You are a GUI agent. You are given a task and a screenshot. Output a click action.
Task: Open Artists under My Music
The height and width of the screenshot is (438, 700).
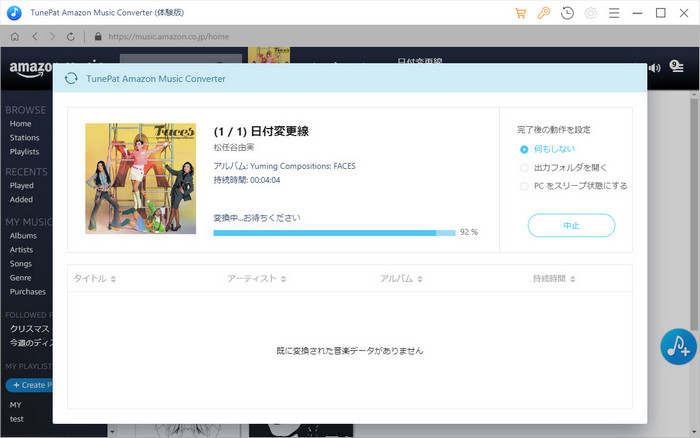[21, 250]
